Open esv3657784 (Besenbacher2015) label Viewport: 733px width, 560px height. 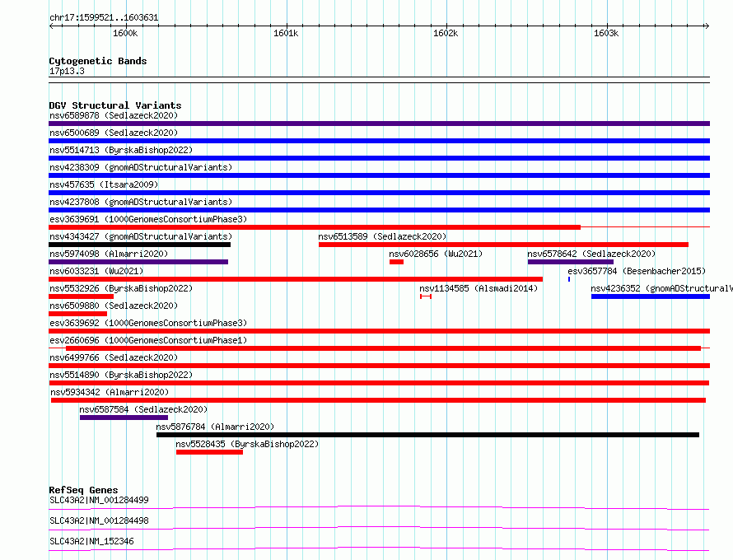coord(637,271)
